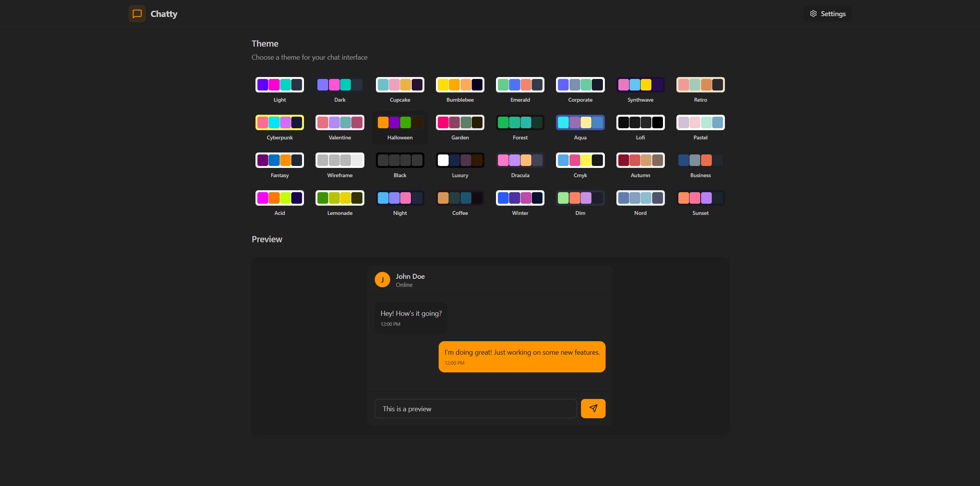Screen dimensions: 980x486
Task: Pick the Wireframe theme swatch
Action: [x=340, y=160]
